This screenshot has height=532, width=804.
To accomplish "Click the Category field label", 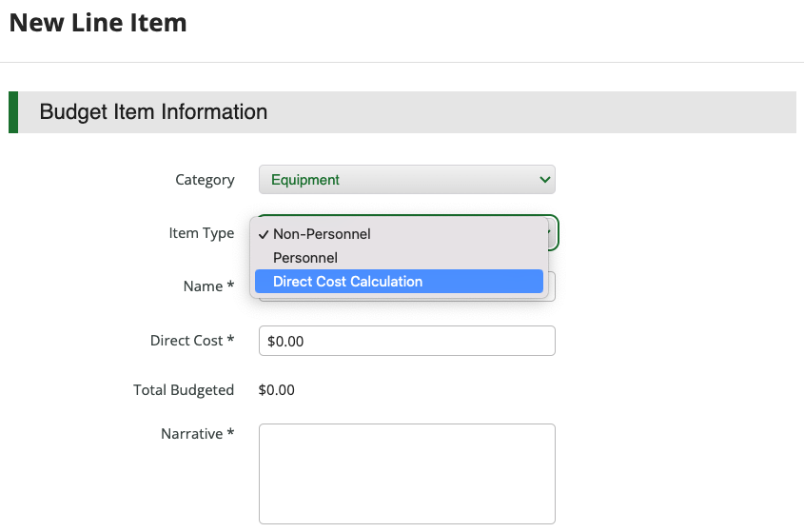I will pyautogui.click(x=205, y=180).
